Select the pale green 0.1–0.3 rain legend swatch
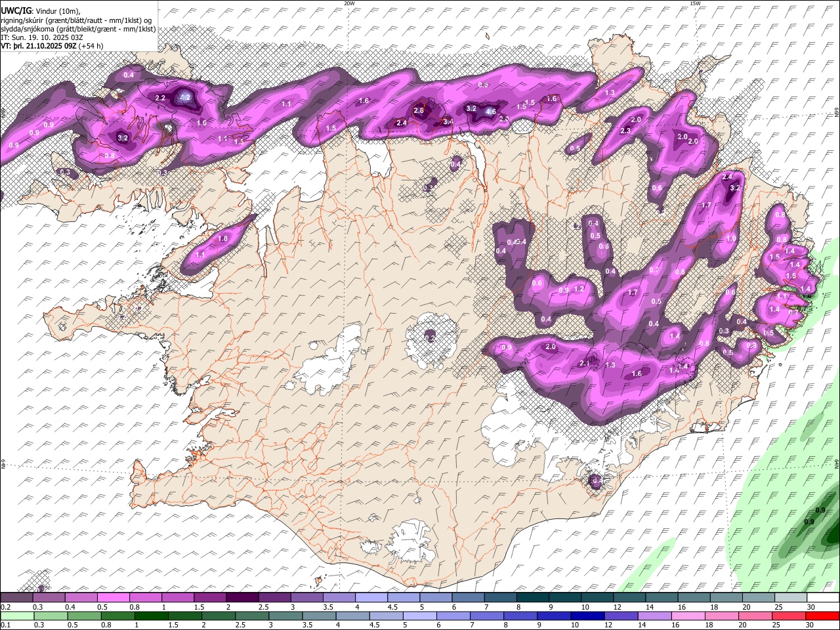The width and height of the screenshot is (840, 630). (x=17, y=616)
